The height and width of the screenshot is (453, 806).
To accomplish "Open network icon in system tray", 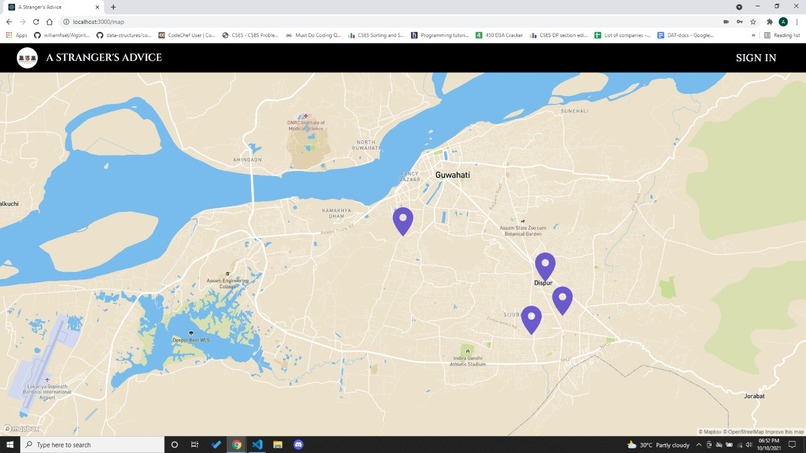I will point(739,445).
